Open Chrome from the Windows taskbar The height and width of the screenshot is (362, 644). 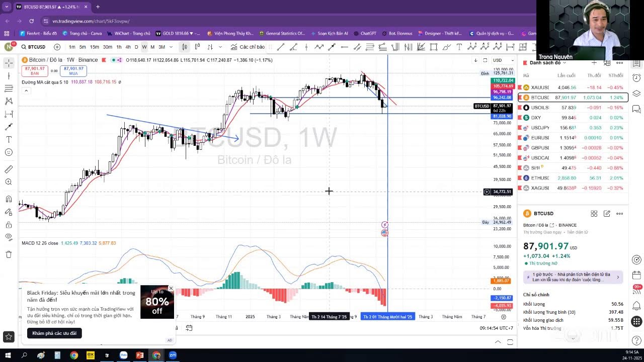coord(74,355)
